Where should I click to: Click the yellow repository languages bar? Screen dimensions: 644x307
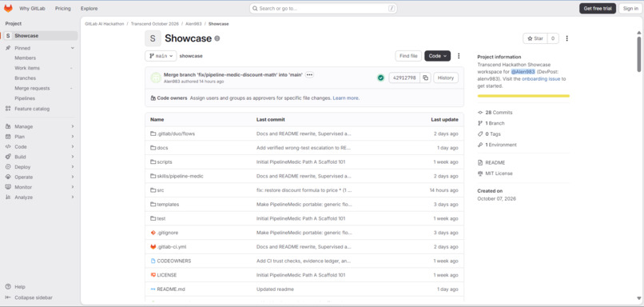click(523, 96)
